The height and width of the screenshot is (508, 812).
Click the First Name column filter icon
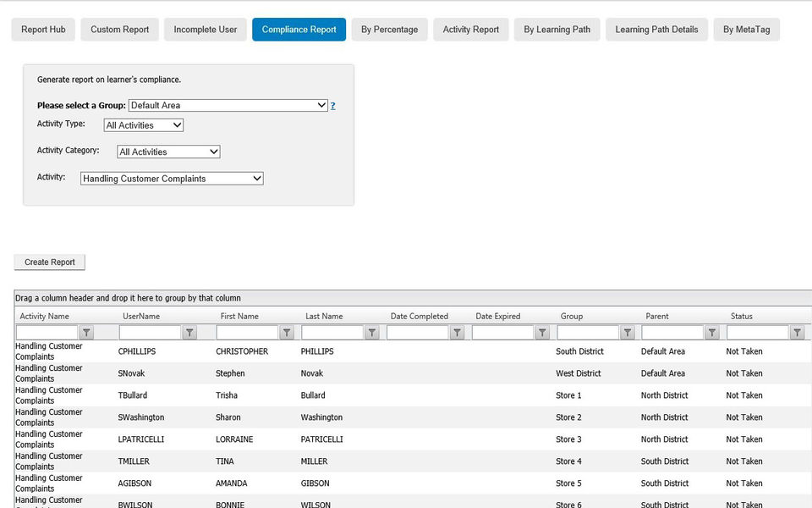[287, 332]
